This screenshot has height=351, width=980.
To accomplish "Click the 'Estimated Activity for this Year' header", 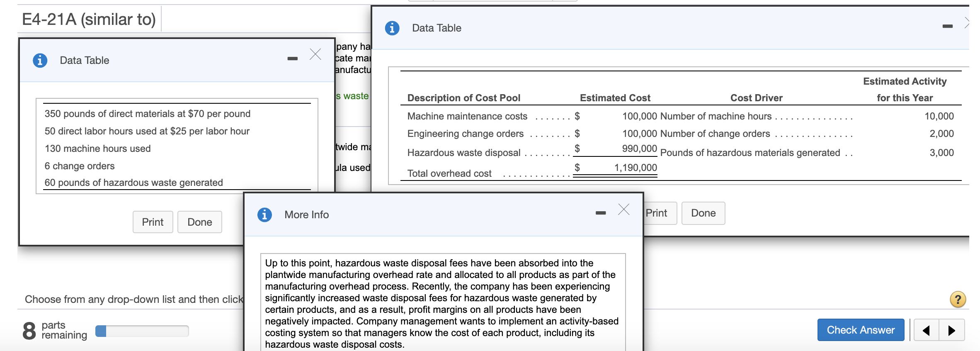I will [x=905, y=90].
